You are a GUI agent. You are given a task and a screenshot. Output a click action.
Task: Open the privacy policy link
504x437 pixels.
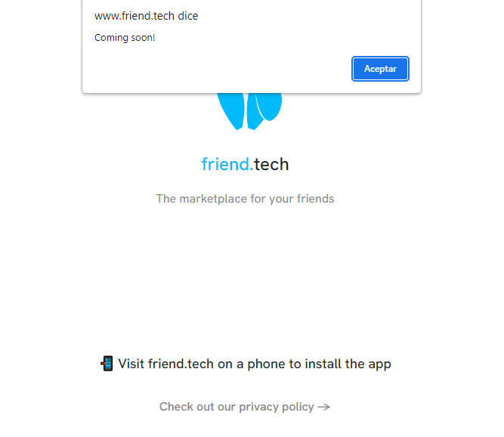pyautogui.click(x=245, y=407)
